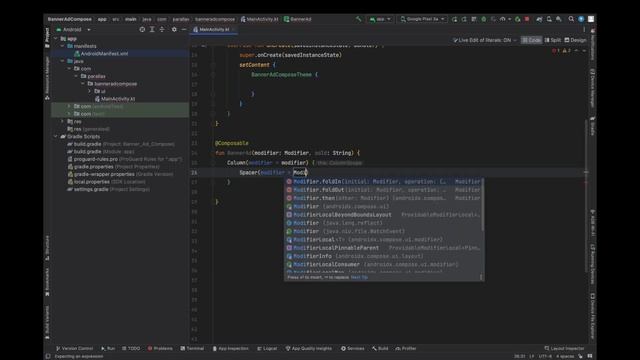Open the Google Pixel device dropdown
640x360 pixels.
[422, 19]
